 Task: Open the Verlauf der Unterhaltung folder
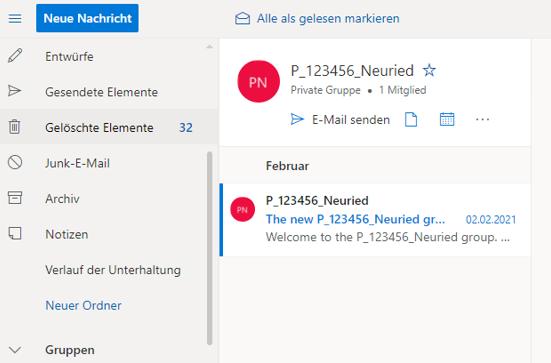pos(113,270)
